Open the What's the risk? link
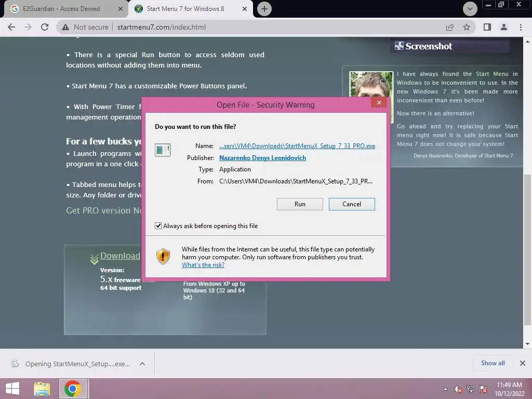Image resolution: width=532 pixels, height=399 pixels. click(203, 265)
